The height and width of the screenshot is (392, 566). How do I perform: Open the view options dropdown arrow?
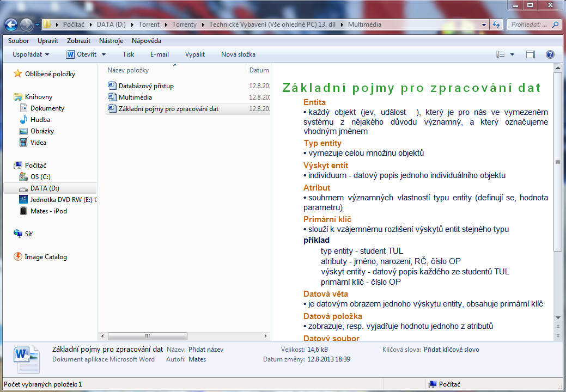(x=513, y=54)
